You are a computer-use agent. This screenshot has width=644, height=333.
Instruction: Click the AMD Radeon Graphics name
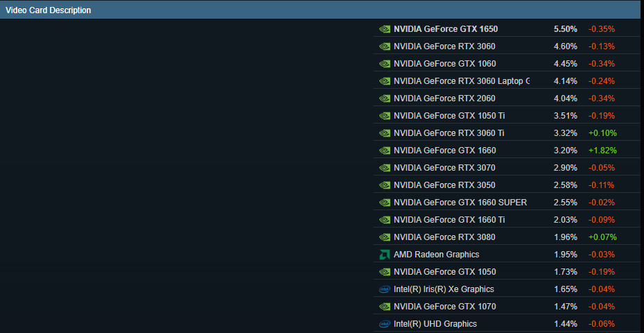tap(436, 255)
